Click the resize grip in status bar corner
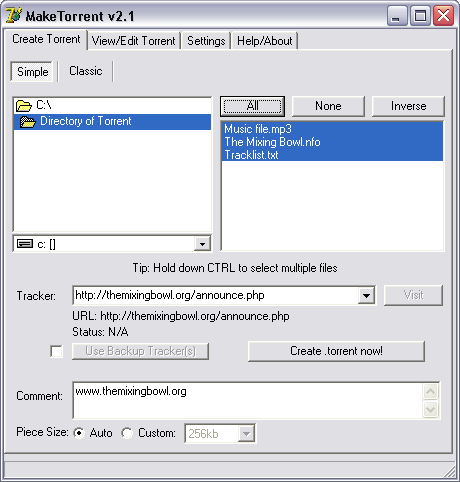The width and height of the screenshot is (460, 482). [x=450, y=472]
